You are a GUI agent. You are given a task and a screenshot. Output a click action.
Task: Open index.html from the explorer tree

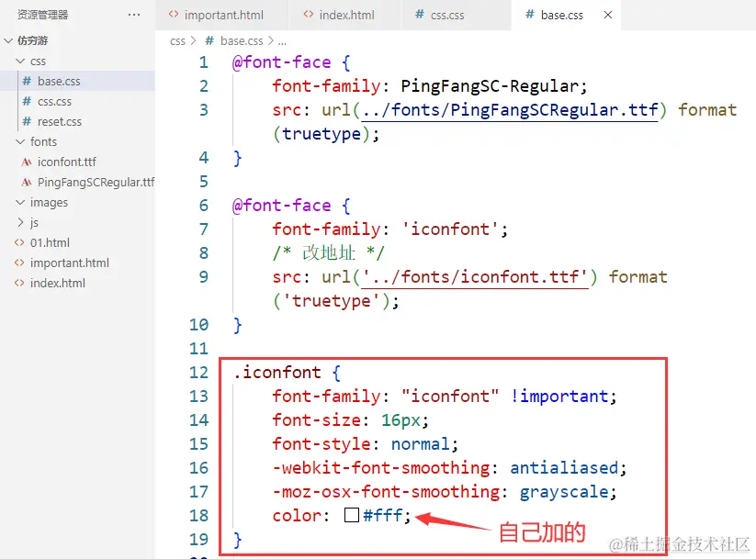(57, 284)
